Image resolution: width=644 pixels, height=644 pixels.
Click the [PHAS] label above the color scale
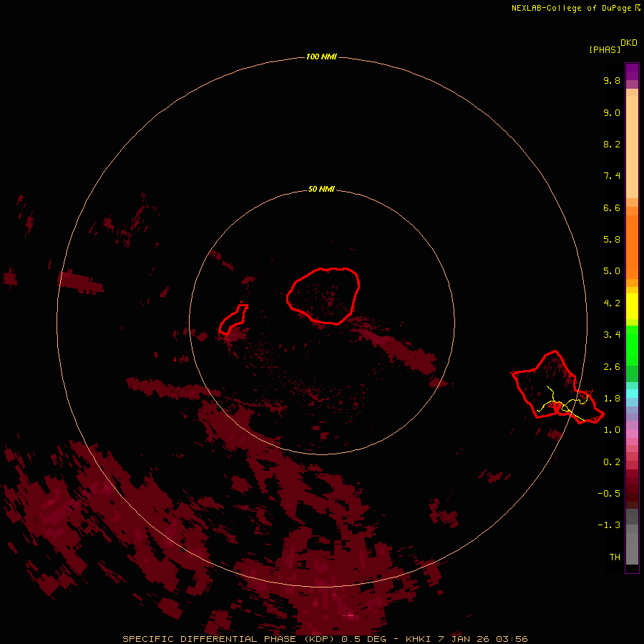click(x=605, y=49)
